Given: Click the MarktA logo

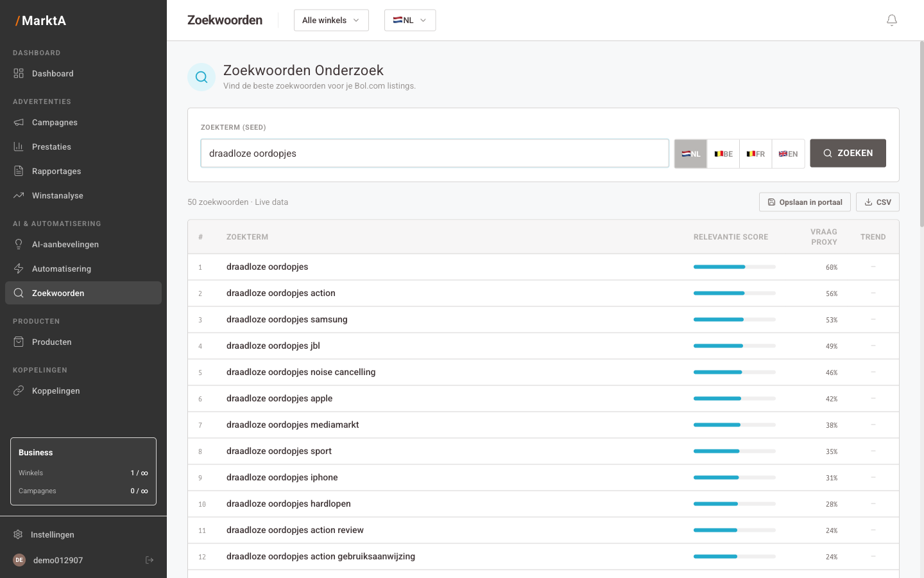Looking at the screenshot, I should [x=40, y=21].
